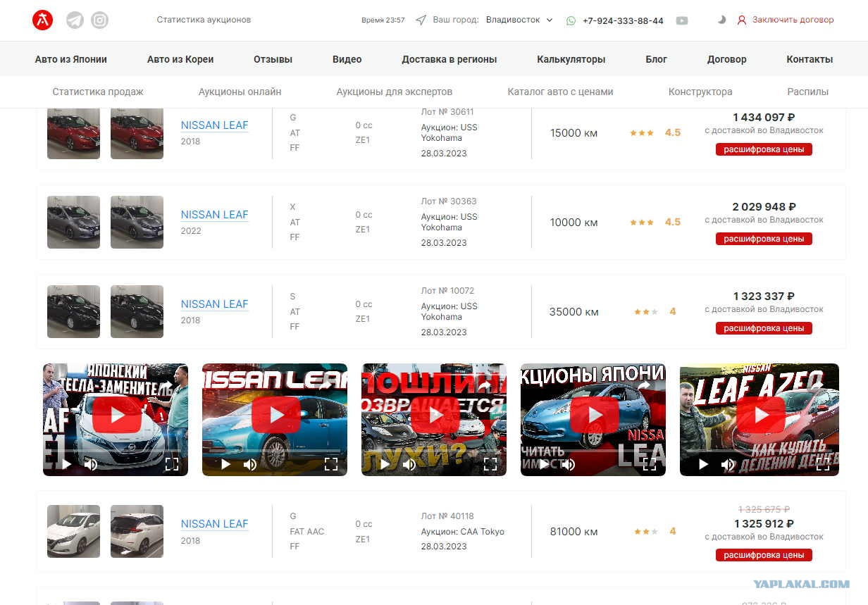Toggle dark mode with the moon icon
The image size is (868, 605).
[721, 20]
